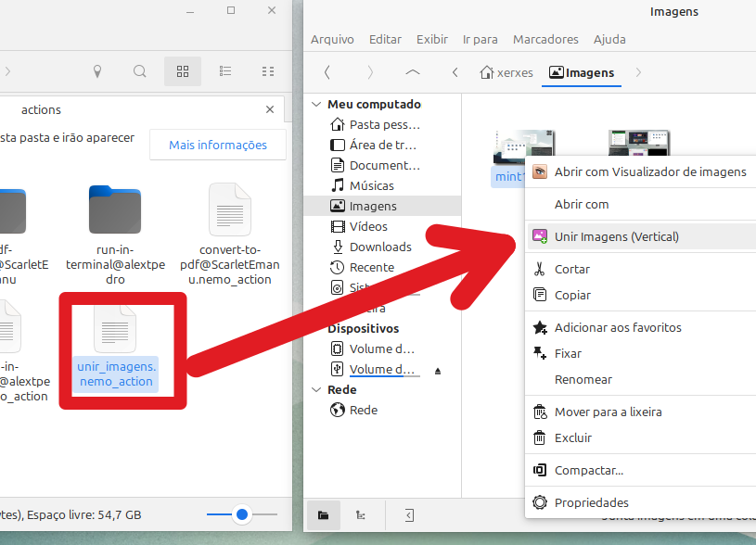
Task: Switch to compact view mode
Action: tap(268, 71)
